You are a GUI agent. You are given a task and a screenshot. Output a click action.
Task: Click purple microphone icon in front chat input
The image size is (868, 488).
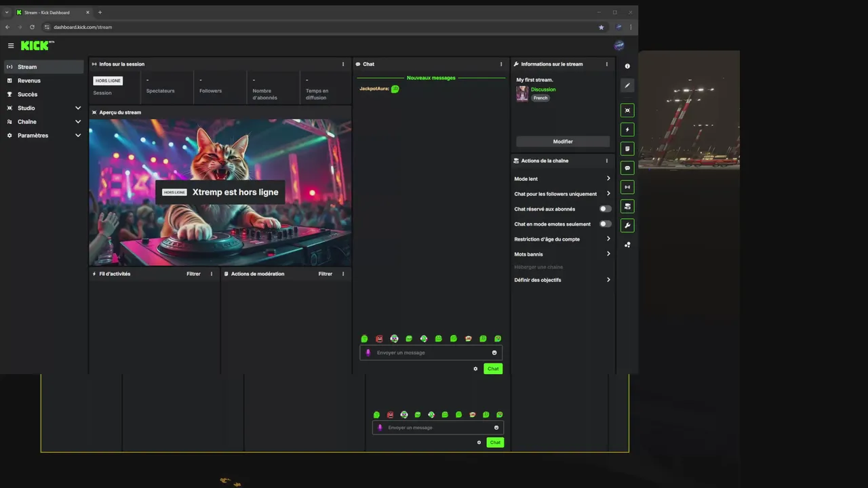368,352
